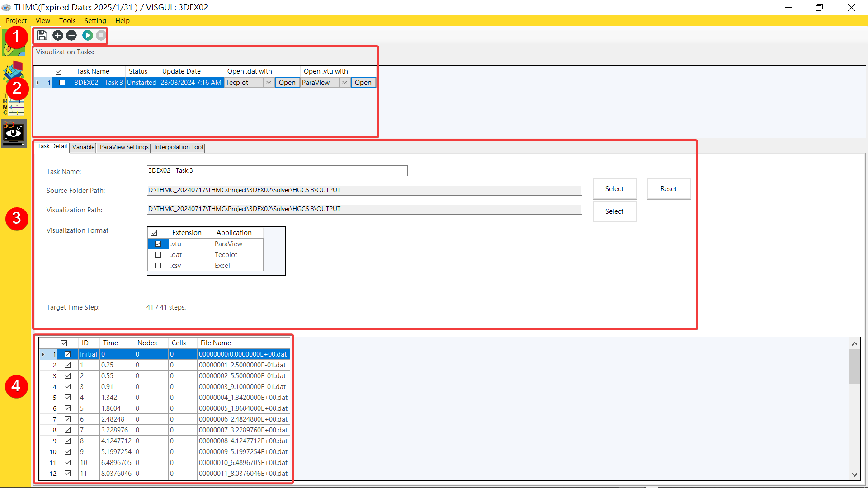Select file 00000009_5.1997254E+00.dat
Screen dimensions: 868x488
pos(243,452)
